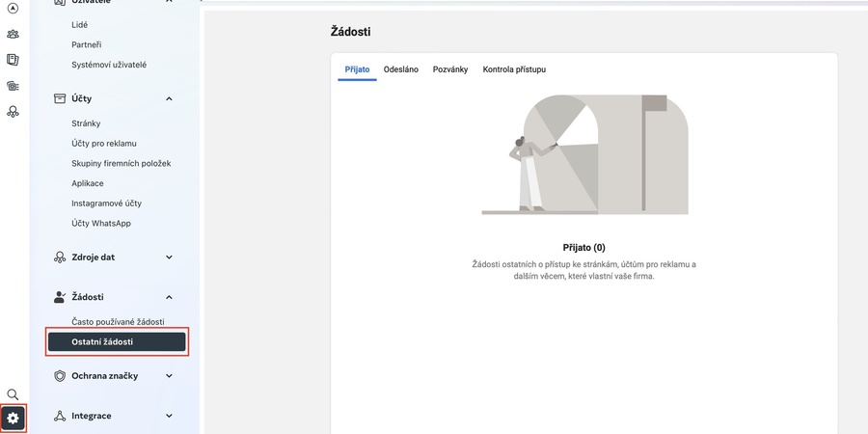Viewport: 868px width, 434px height.
Task: Click the data sources nodes icon in left rail
Action: (13, 112)
